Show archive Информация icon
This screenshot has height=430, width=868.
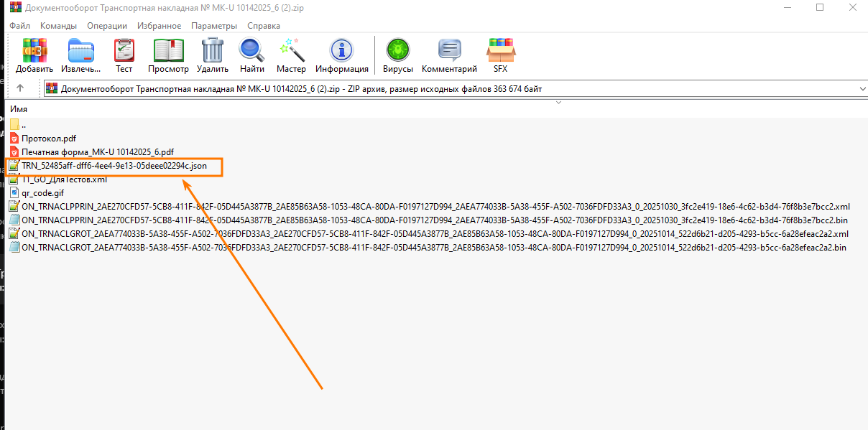(x=342, y=50)
